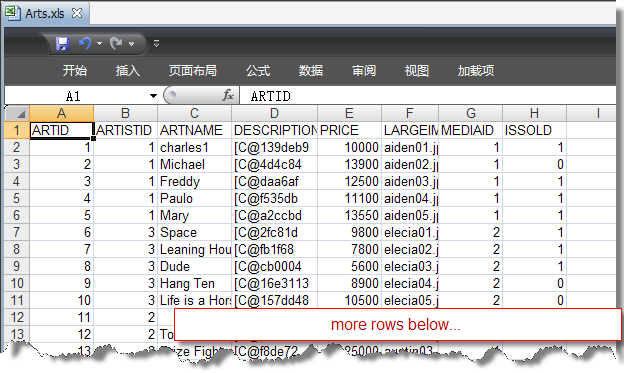Open the Undo history dropdown arrow
This screenshot has width=624, height=373.
[99, 43]
